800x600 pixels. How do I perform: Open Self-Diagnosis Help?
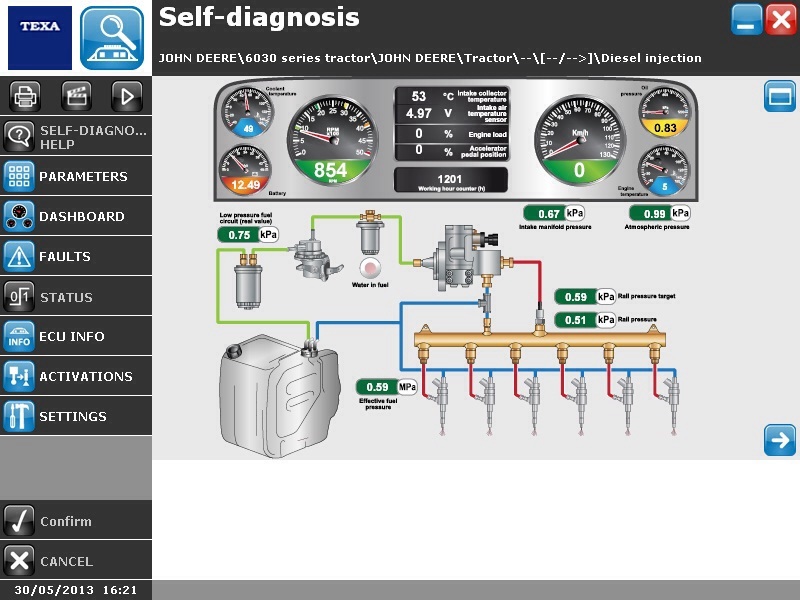[x=76, y=137]
